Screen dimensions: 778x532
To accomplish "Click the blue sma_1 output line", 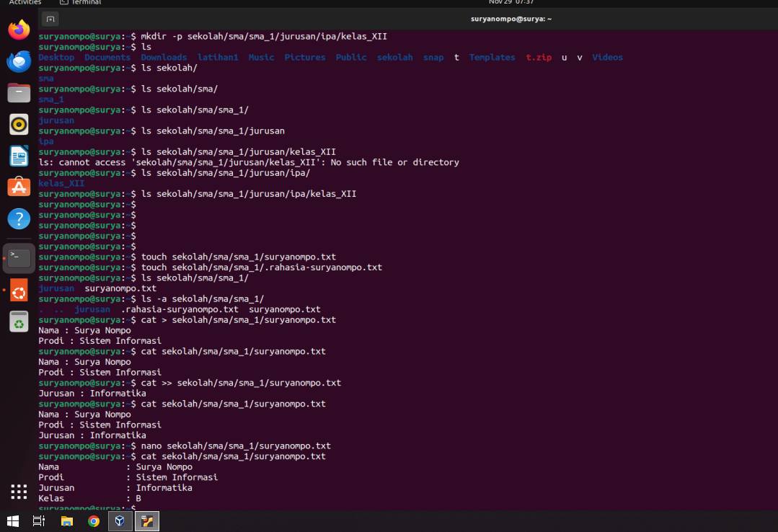I will click(51, 99).
